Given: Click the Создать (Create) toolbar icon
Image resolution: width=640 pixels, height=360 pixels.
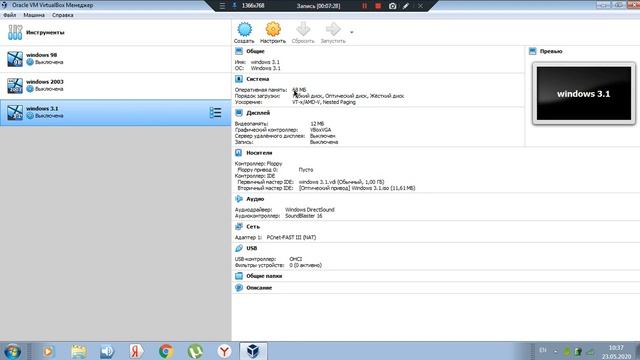Looking at the screenshot, I should point(244,29).
